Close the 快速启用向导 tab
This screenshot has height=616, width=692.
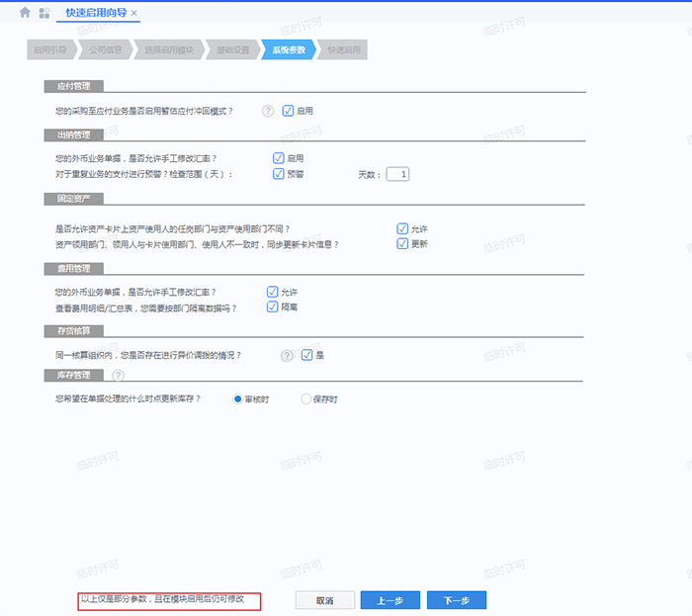click(134, 13)
